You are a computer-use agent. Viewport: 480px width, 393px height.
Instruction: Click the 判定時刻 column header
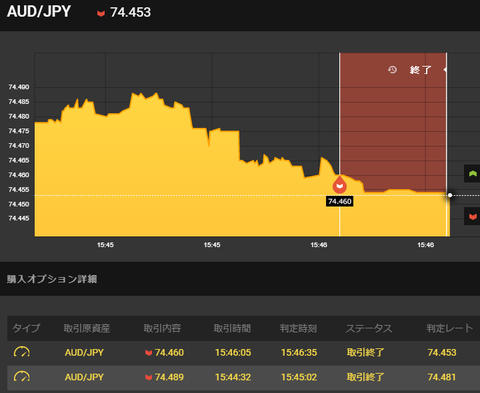[x=298, y=328]
